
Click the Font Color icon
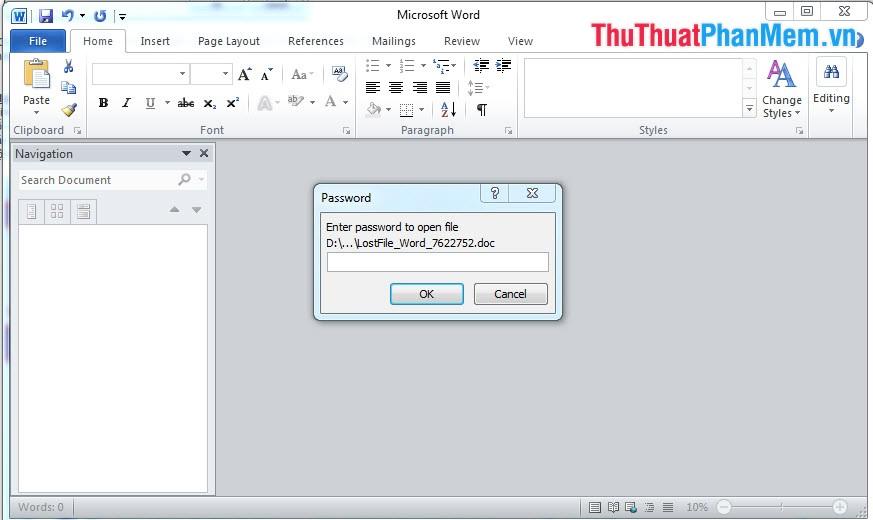331,102
